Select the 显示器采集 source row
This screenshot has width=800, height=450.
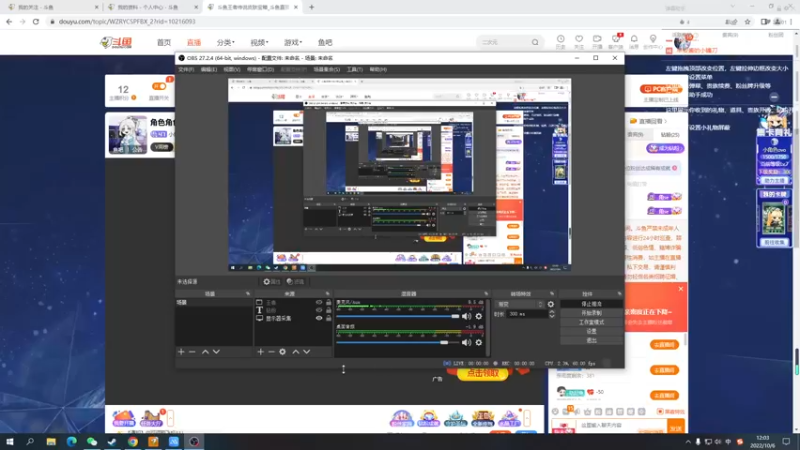[293, 318]
